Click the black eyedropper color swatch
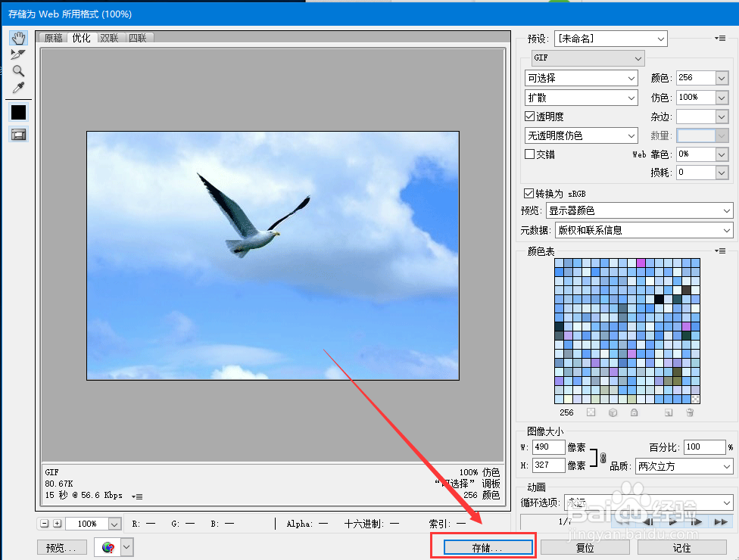Image resolution: width=739 pixels, height=560 pixels. point(18,112)
